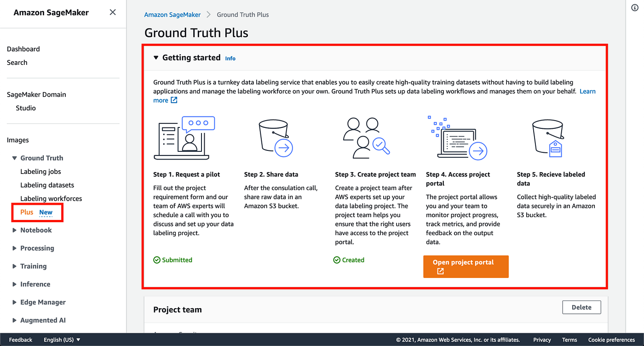644x346 pixels.
Task: Click the Created status text
Action: [x=353, y=260]
